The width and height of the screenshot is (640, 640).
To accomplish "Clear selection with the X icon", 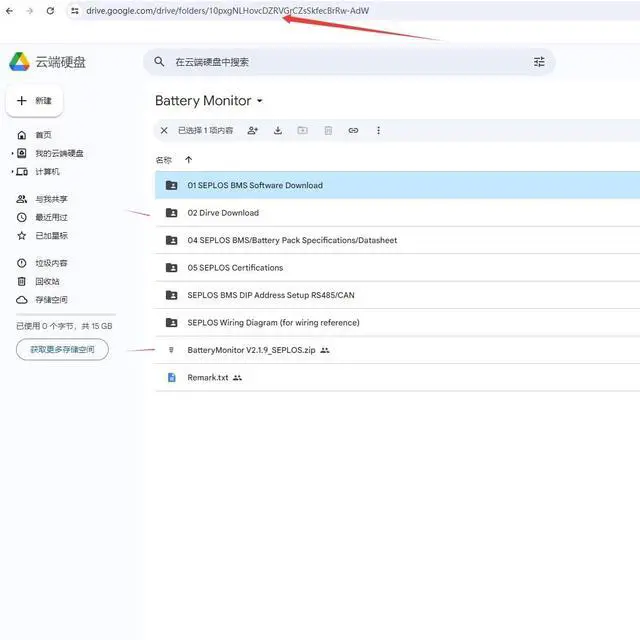I will coord(164,130).
